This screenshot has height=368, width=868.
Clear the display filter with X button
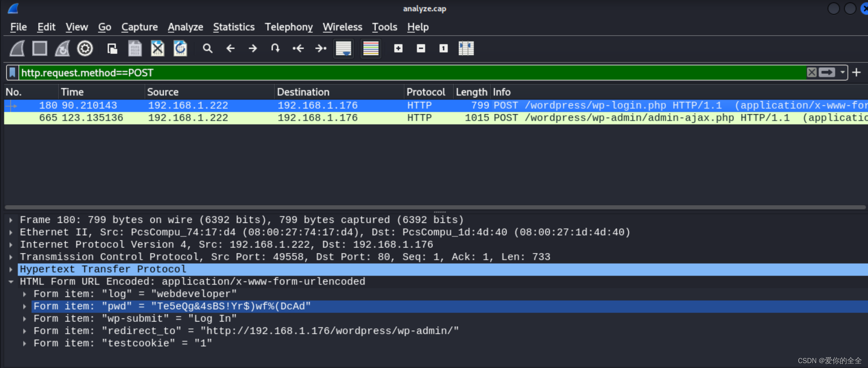click(812, 72)
